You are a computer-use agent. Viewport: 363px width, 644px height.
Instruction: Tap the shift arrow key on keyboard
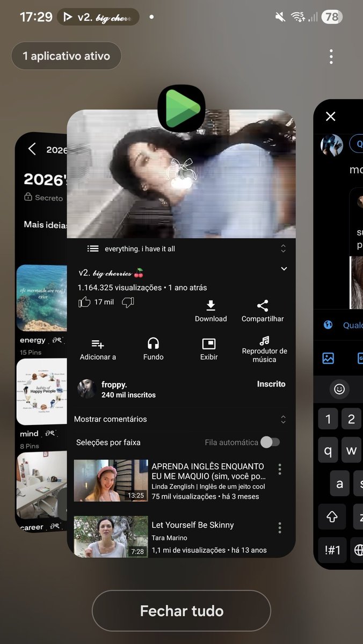pyautogui.click(x=332, y=517)
